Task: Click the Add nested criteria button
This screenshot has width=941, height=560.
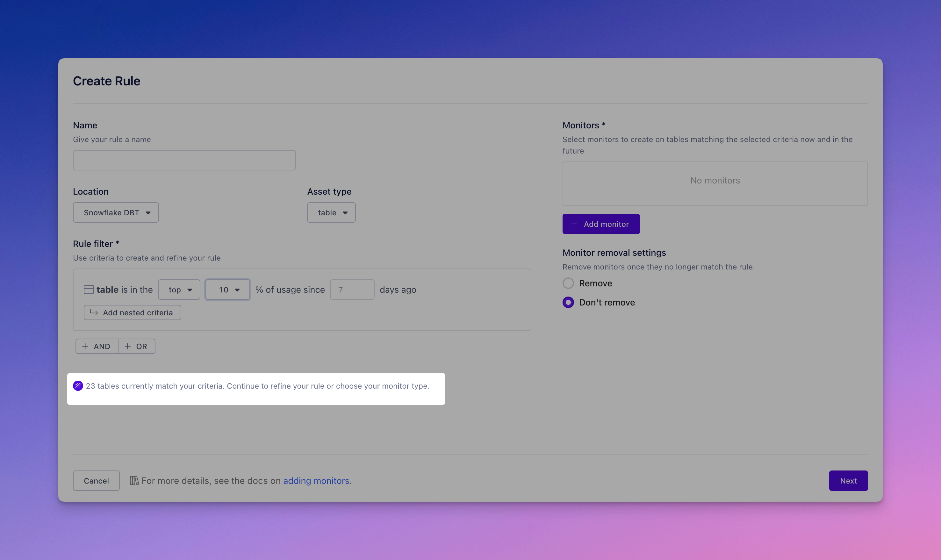Action: [133, 312]
